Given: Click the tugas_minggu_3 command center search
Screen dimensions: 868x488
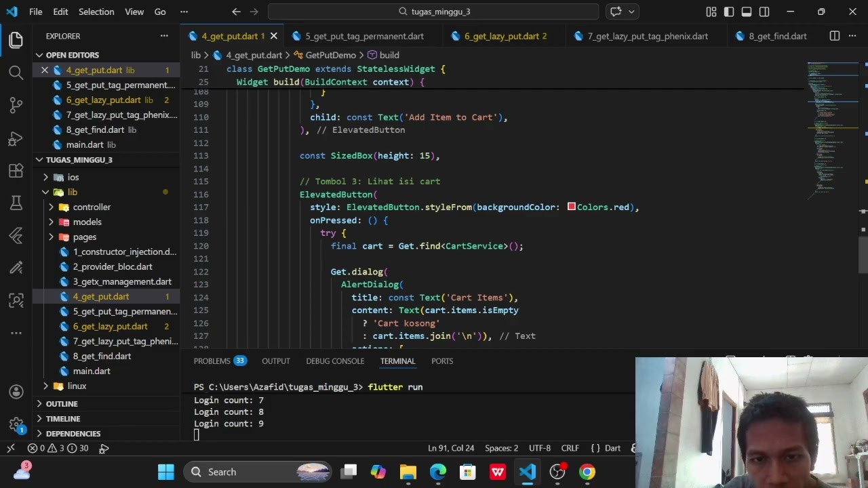Looking at the screenshot, I should (x=433, y=12).
